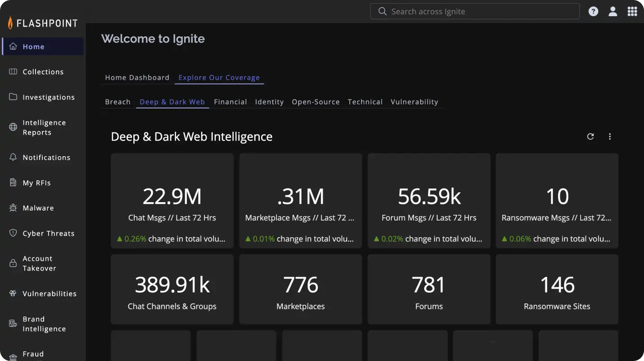Open the Ransomware Sites 146 tile
This screenshot has height=361, width=644.
click(x=557, y=289)
